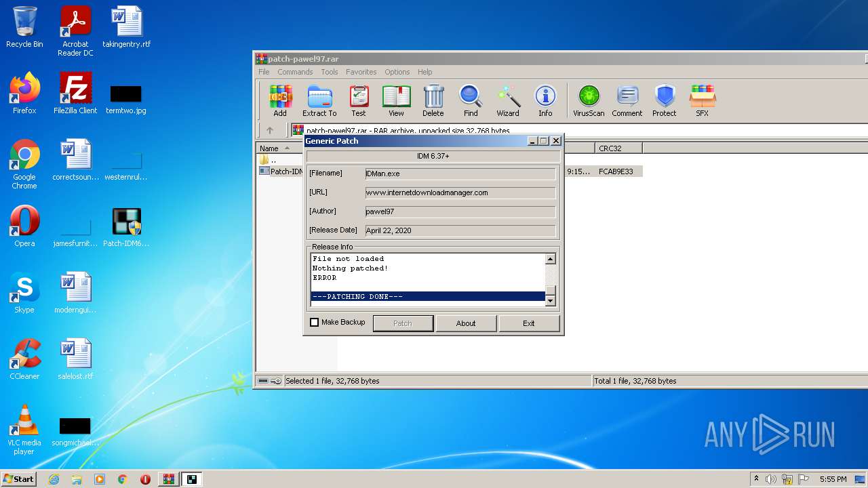This screenshot has height=488, width=868.
Task: Click the Patch button
Action: [x=403, y=323]
